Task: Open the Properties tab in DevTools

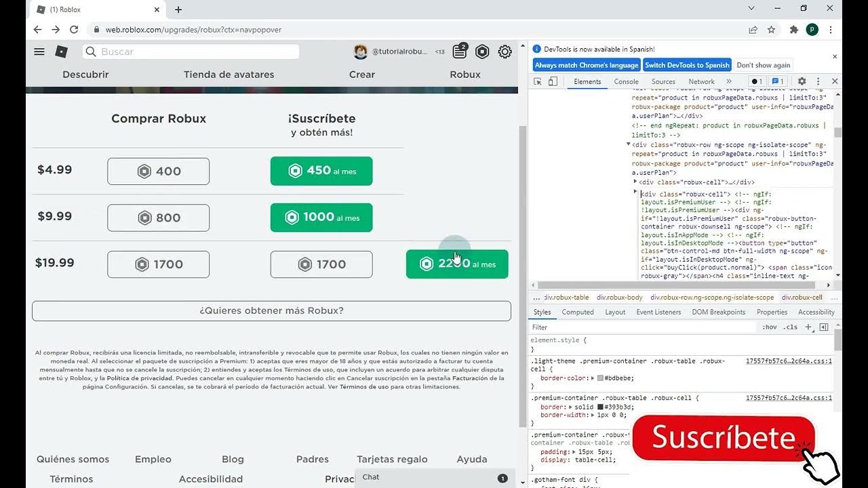Action: pyautogui.click(x=772, y=312)
